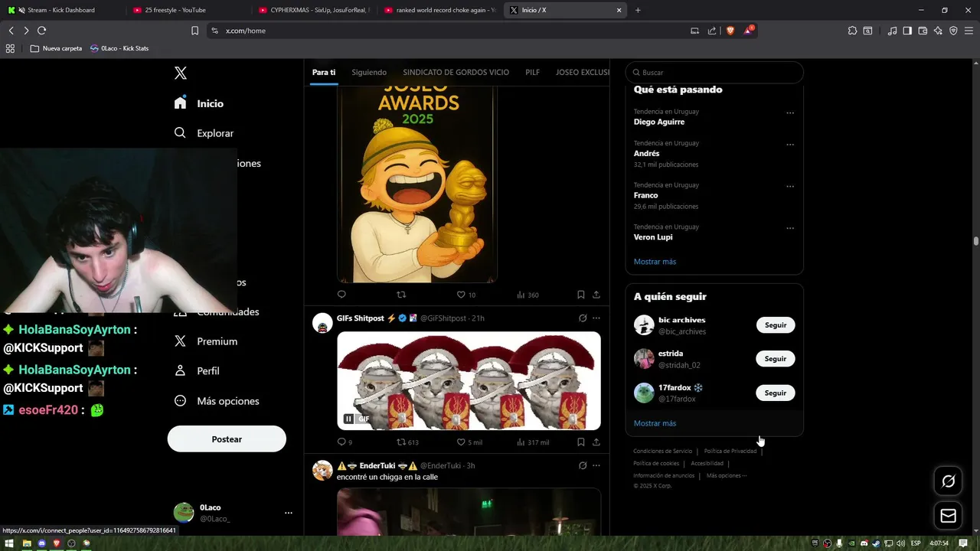Open the browser extensions puzzle icon
Viewport: 980px width, 551px height.
pyautogui.click(x=852, y=31)
